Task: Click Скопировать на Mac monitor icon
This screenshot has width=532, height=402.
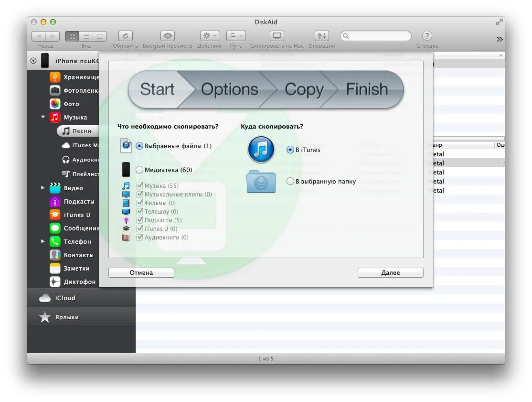Action: (x=277, y=36)
